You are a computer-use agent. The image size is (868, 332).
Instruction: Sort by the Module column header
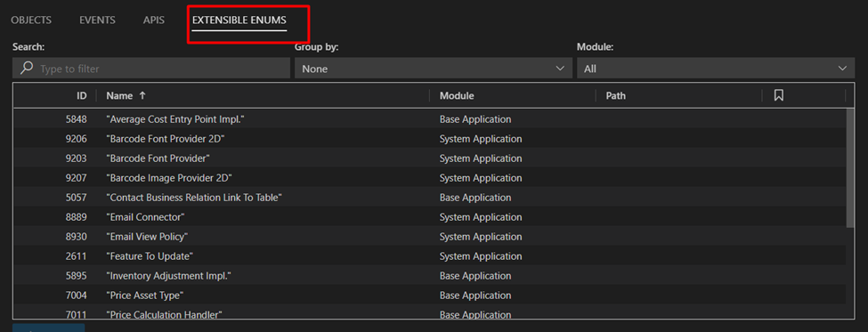pyautogui.click(x=457, y=96)
